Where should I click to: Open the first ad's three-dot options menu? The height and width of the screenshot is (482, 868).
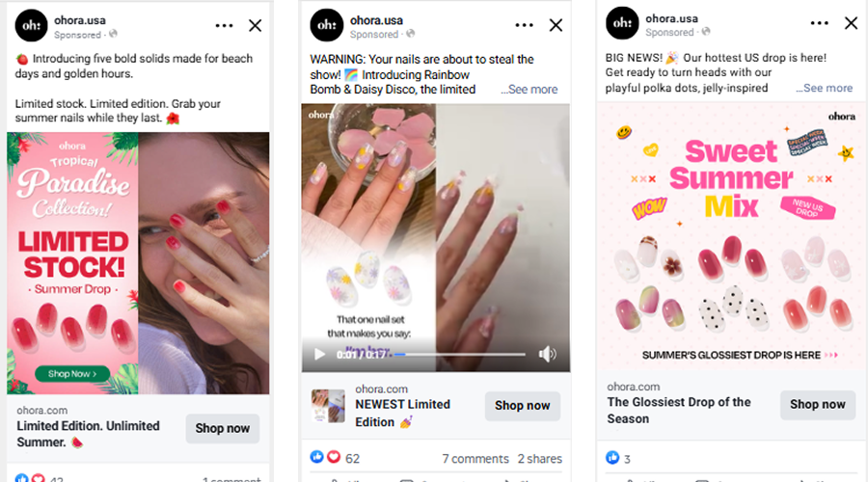click(224, 26)
